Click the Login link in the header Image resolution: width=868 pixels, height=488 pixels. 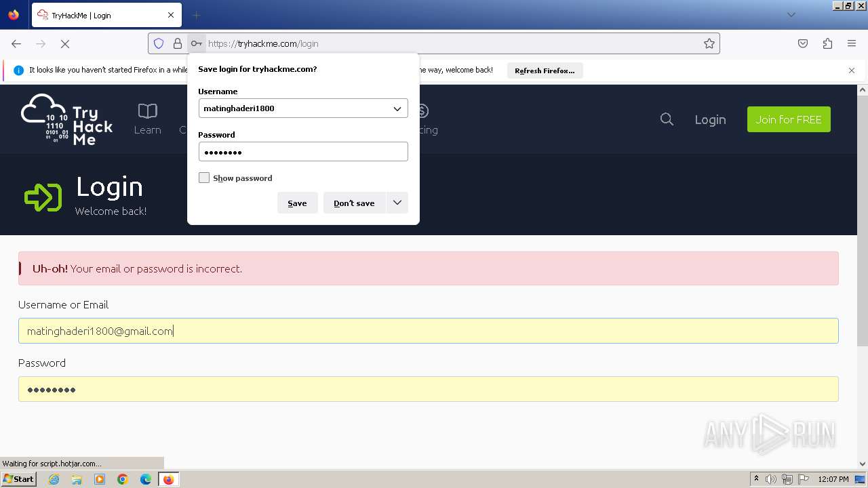tap(710, 119)
